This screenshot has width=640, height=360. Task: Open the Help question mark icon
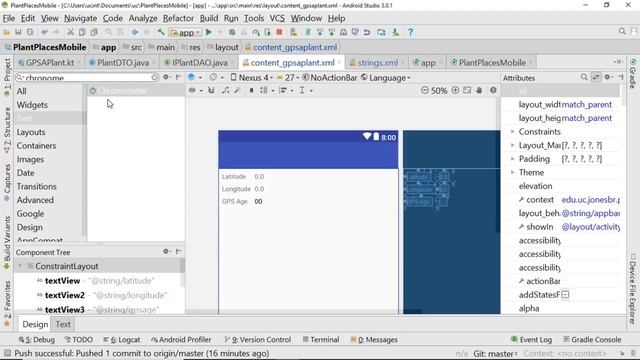tap(411, 32)
